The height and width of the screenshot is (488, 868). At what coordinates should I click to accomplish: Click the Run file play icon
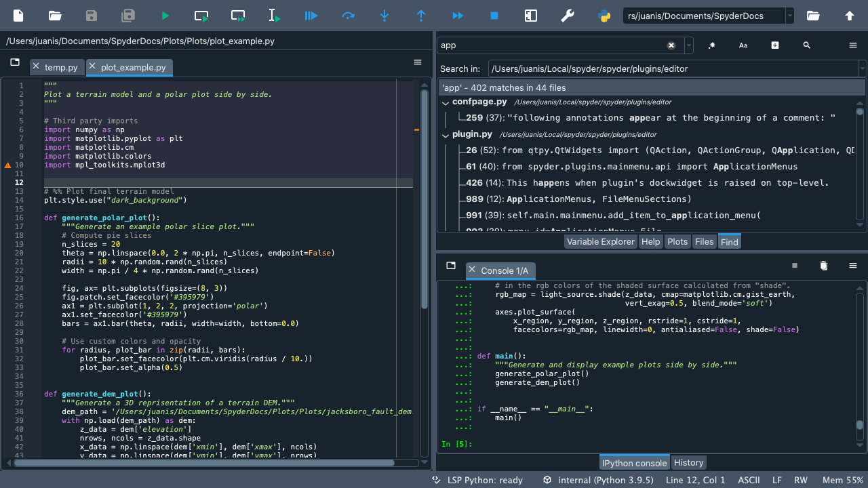click(165, 16)
